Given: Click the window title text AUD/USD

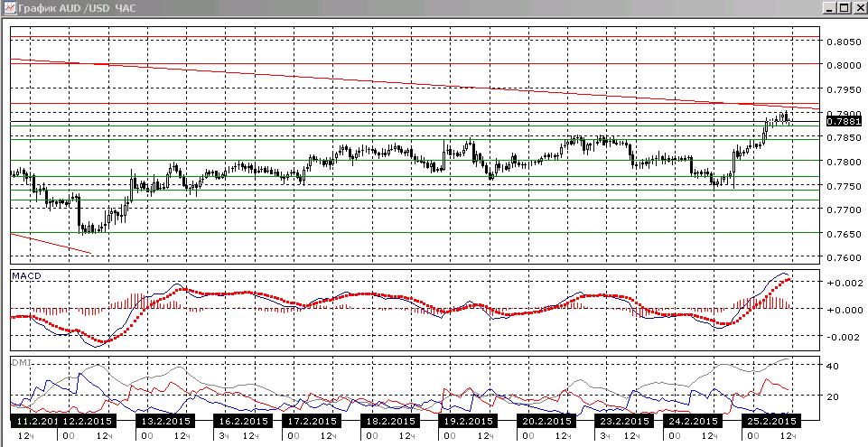Looking at the screenshot, I should point(84,8).
